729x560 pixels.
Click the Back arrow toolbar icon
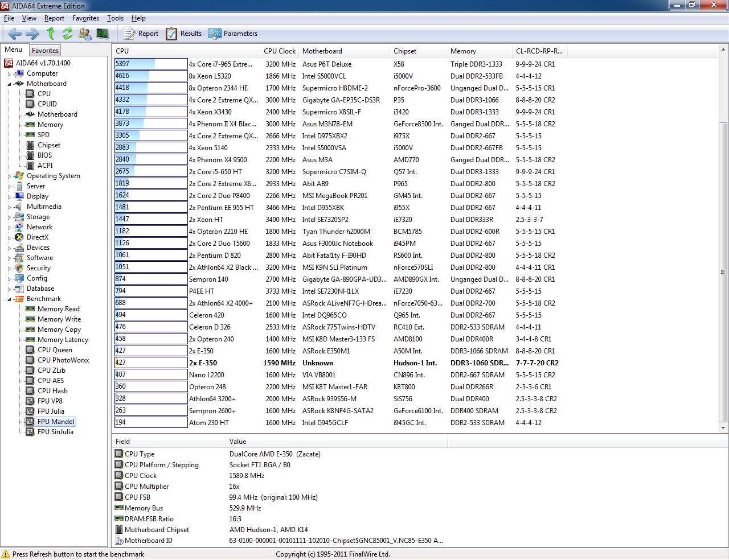pyautogui.click(x=15, y=34)
